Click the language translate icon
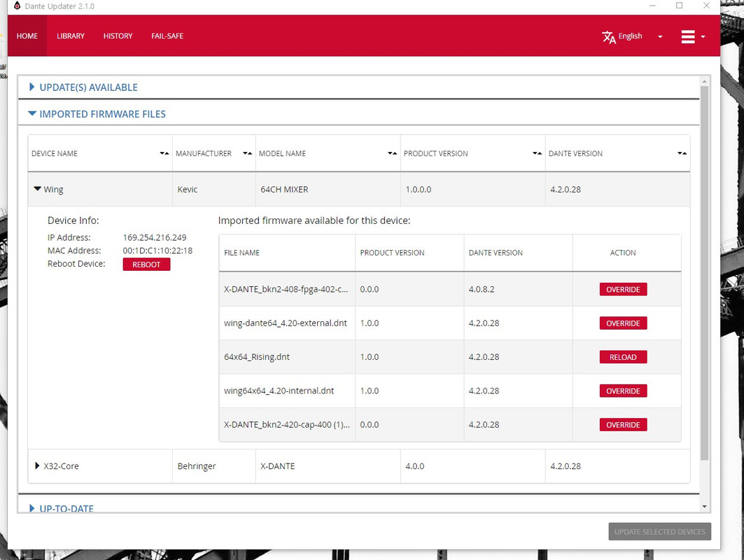This screenshot has width=744, height=560. (x=609, y=37)
